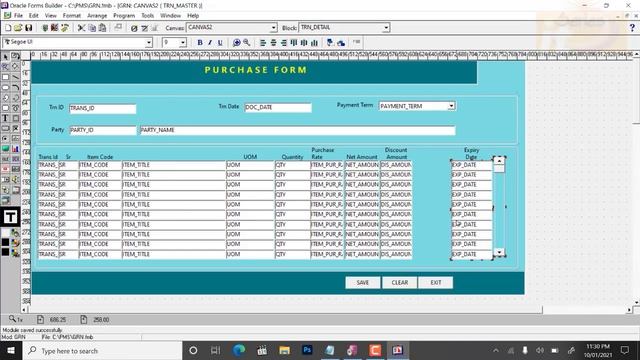Select the TRANS_ID field in master block

(102, 108)
